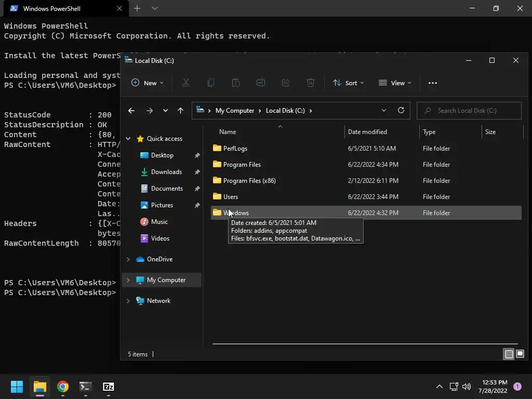The width and height of the screenshot is (532, 399).
Task: Show hidden system tray icons
Action: pos(440,387)
